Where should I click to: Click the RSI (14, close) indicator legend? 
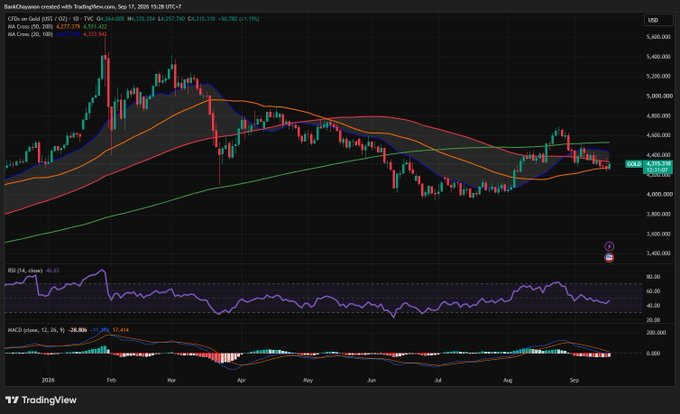pos(25,271)
